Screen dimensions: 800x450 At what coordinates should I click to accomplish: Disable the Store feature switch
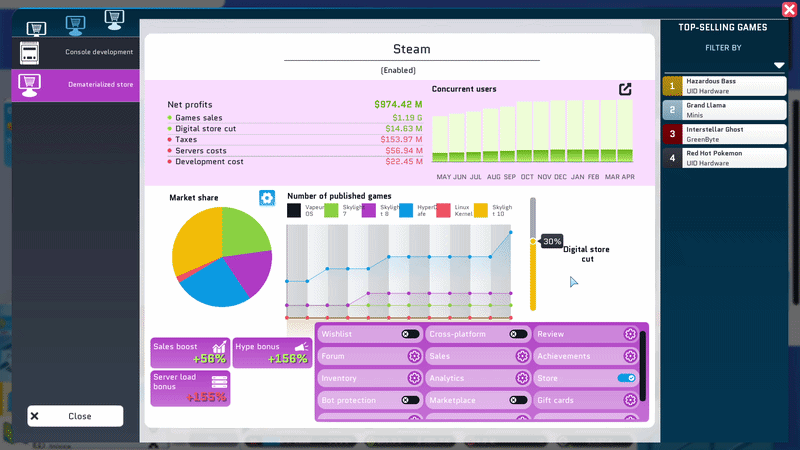point(626,378)
